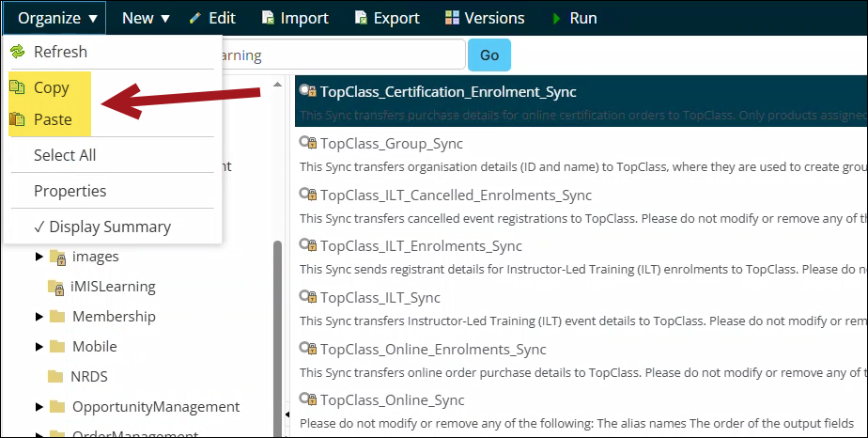Viewport: 868px width, 438px height.
Task: Expand the Mobile folder node
Action: pyautogui.click(x=39, y=347)
